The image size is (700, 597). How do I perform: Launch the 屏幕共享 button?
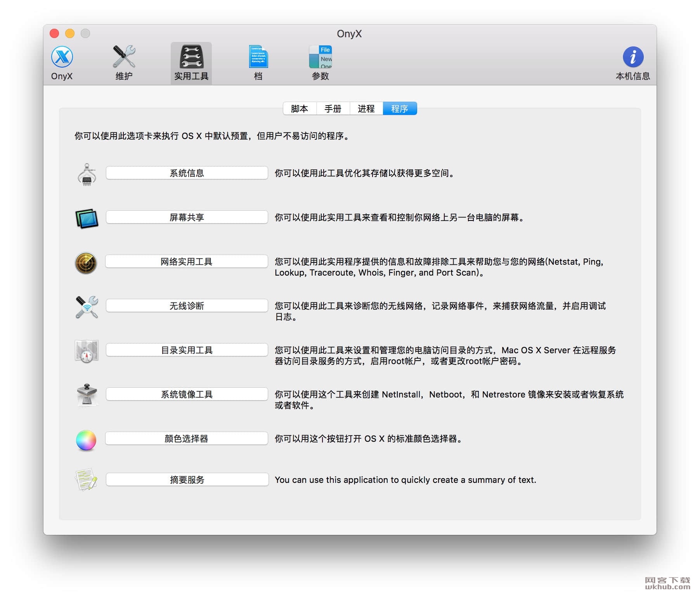pos(187,217)
